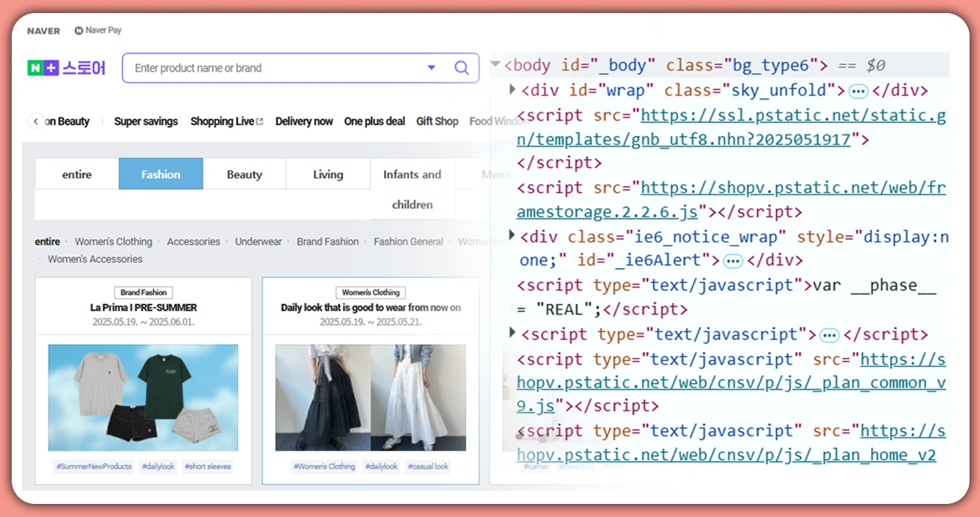The width and height of the screenshot is (980, 517).
Task: Click the search magnifier icon
Action: pyautogui.click(x=462, y=68)
